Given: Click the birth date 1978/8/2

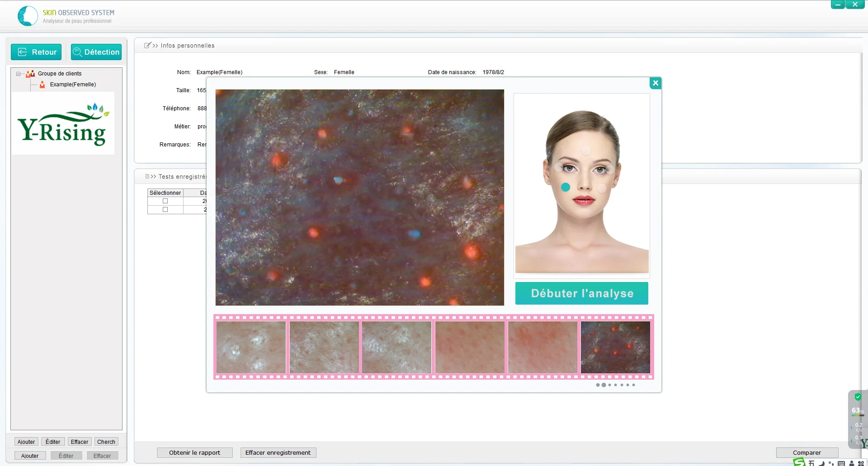Looking at the screenshot, I should (493, 72).
